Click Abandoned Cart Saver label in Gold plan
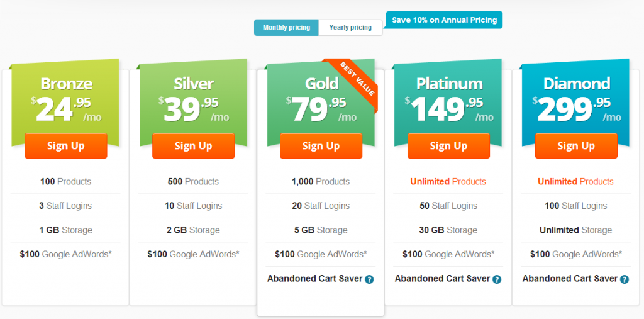The height and width of the screenshot is (319, 644). coord(315,279)
